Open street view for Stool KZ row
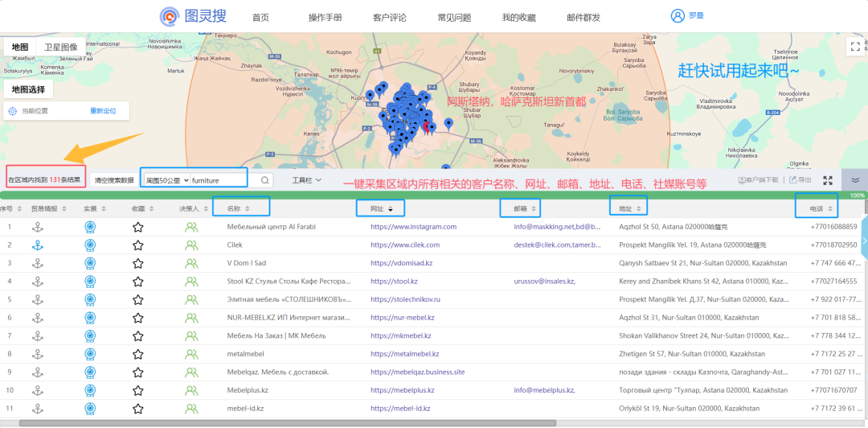 pyautogui.click(x=90, y=281)
